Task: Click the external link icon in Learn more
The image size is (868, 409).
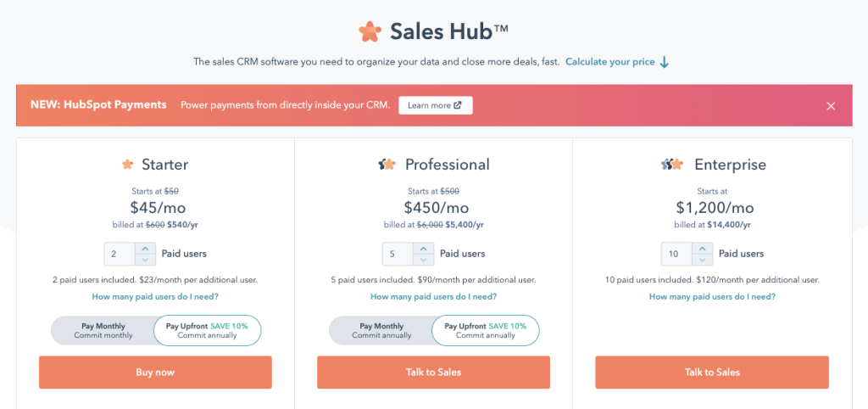Action: coord(457,105)
